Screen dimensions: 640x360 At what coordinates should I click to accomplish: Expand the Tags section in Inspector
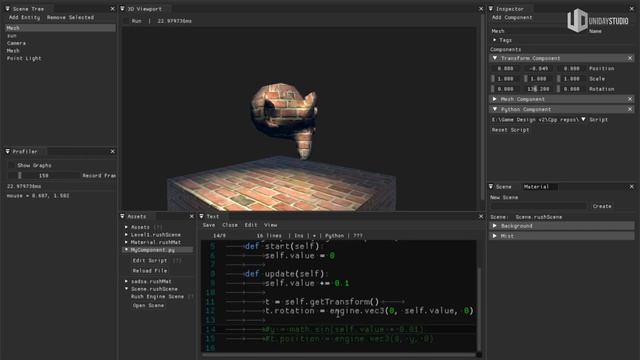point(494,40)
